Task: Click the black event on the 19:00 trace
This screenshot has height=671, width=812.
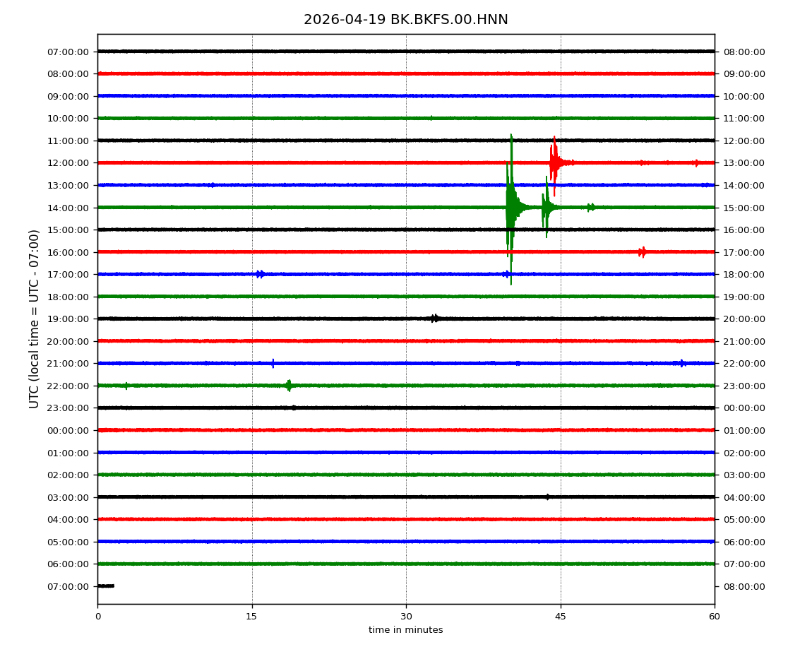Action: click(435, 319)
